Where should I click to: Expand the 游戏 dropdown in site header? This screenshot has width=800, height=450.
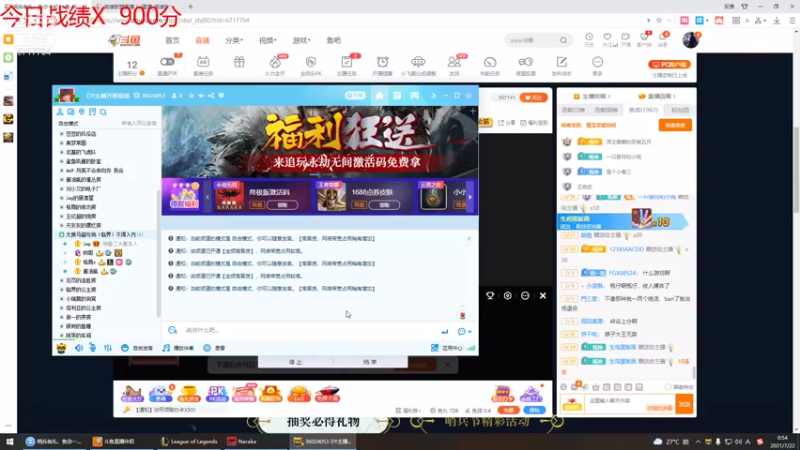click(x=301, y=40)
